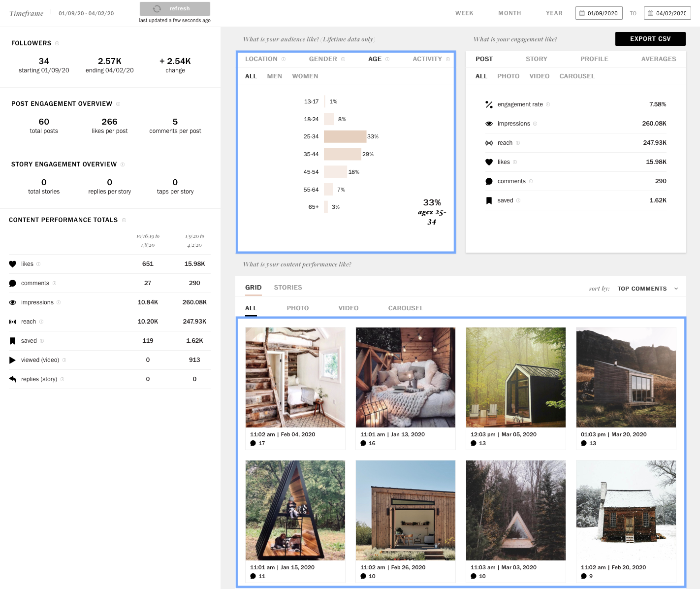The height and width of the screenshot is (589, 700).
Task: Select the STORY engagement tab
Action: [537, 59]
